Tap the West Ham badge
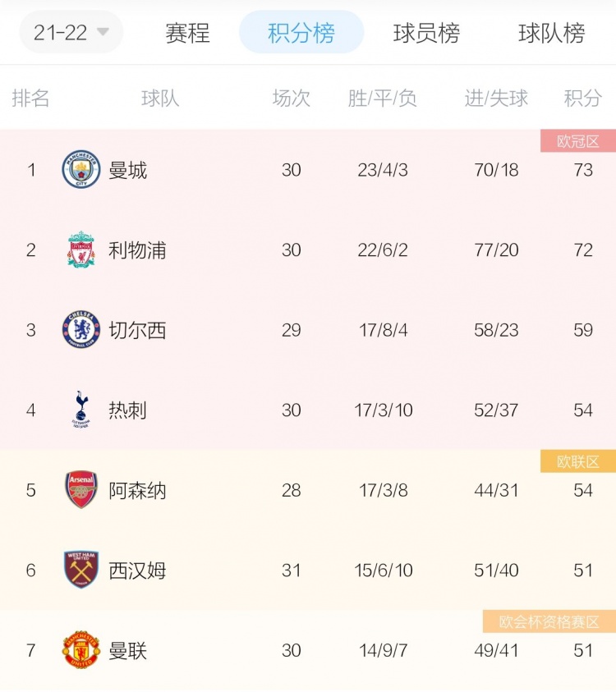 point(81,570)
